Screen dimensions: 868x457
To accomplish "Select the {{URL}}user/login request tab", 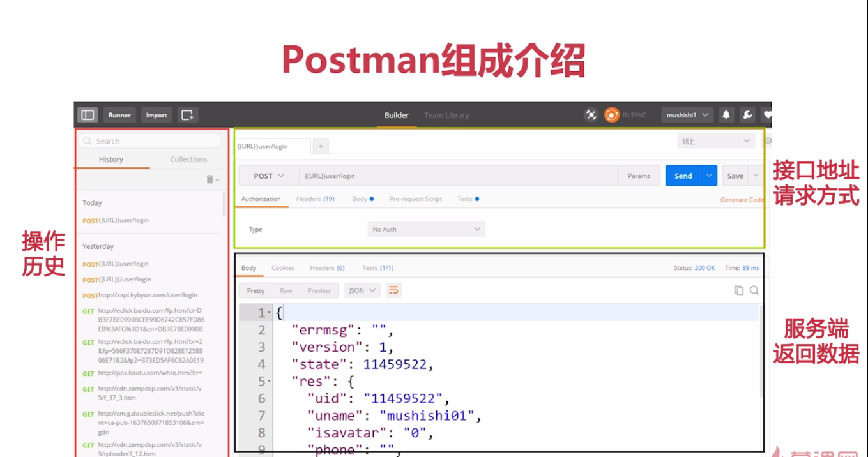I will [273, 146].
